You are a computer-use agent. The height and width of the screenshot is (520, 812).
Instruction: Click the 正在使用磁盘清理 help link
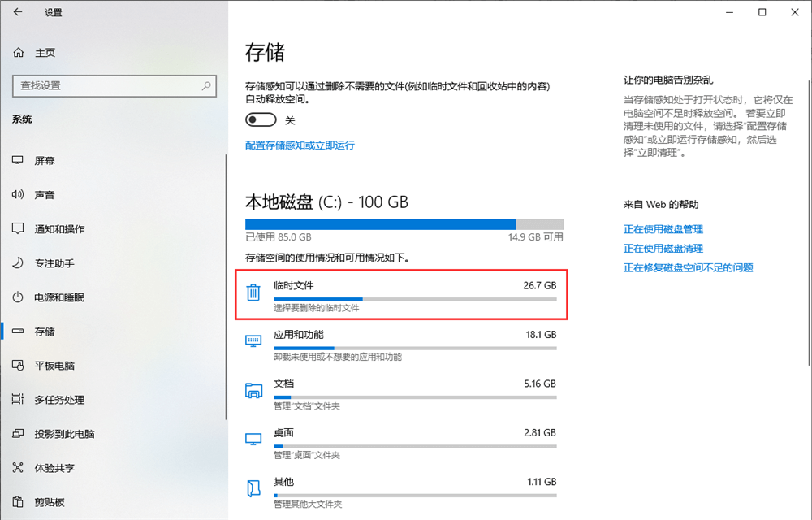pyautogui.click(x=663, y=248)
